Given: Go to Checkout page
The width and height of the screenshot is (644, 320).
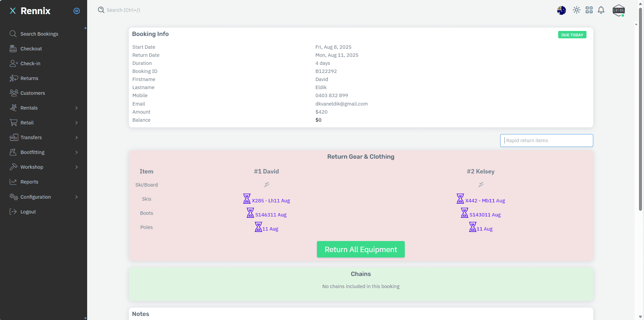Looking at the screenshot, I should [31, 49].
